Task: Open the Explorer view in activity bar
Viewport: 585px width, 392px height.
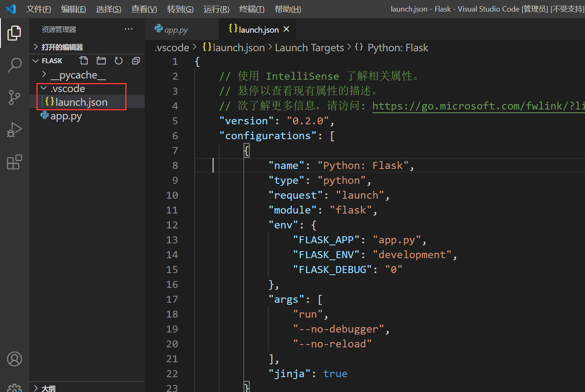Action: 14,33
